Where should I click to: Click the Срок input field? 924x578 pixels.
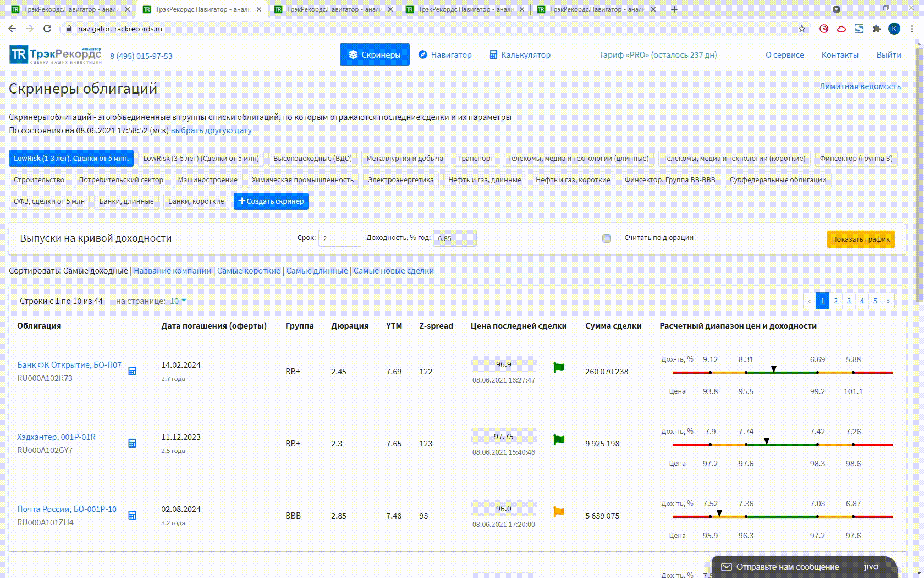click(340, 238)
